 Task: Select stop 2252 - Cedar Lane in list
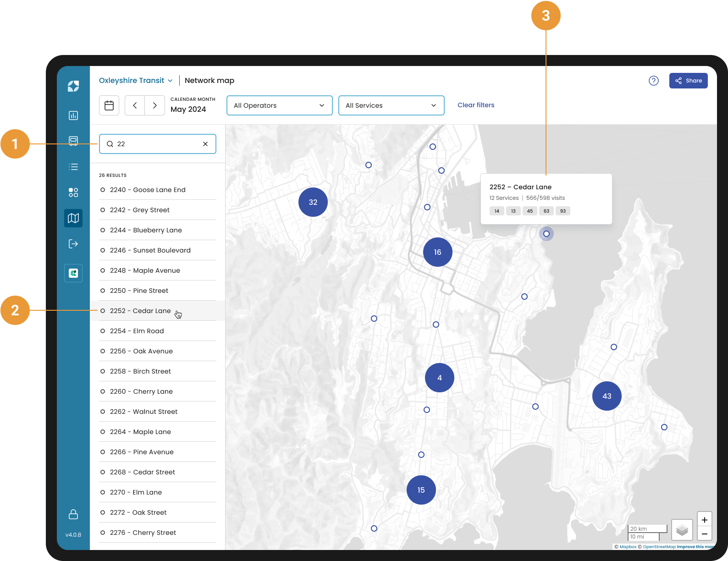[158, 311]
